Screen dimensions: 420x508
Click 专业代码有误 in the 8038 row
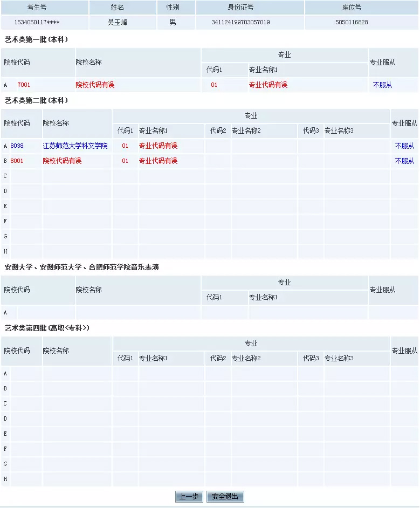click(x=158, y=146)
